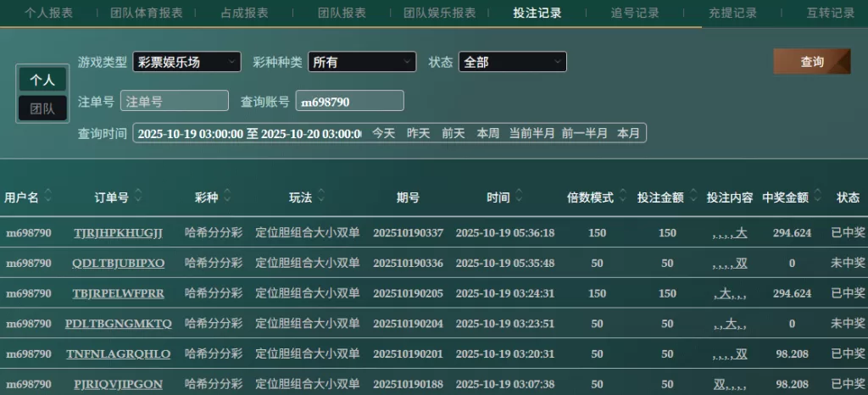
Task: Click sort arrows next to 订单号 header
Action: pos(138,197)
